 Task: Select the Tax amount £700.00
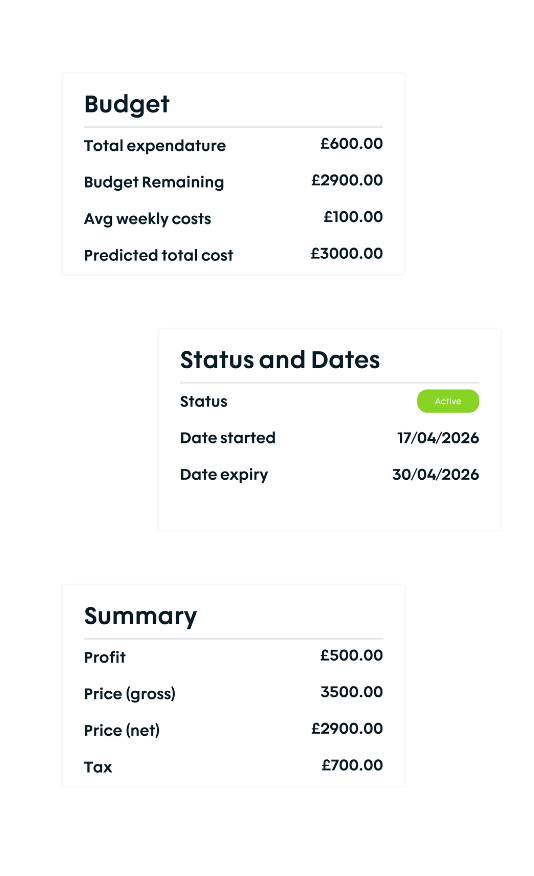coord(352,765)
